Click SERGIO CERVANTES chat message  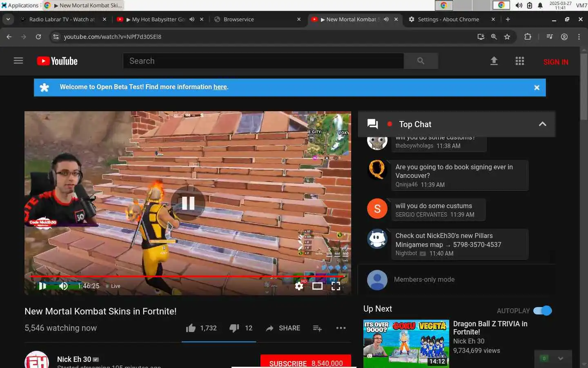[439, 210]
